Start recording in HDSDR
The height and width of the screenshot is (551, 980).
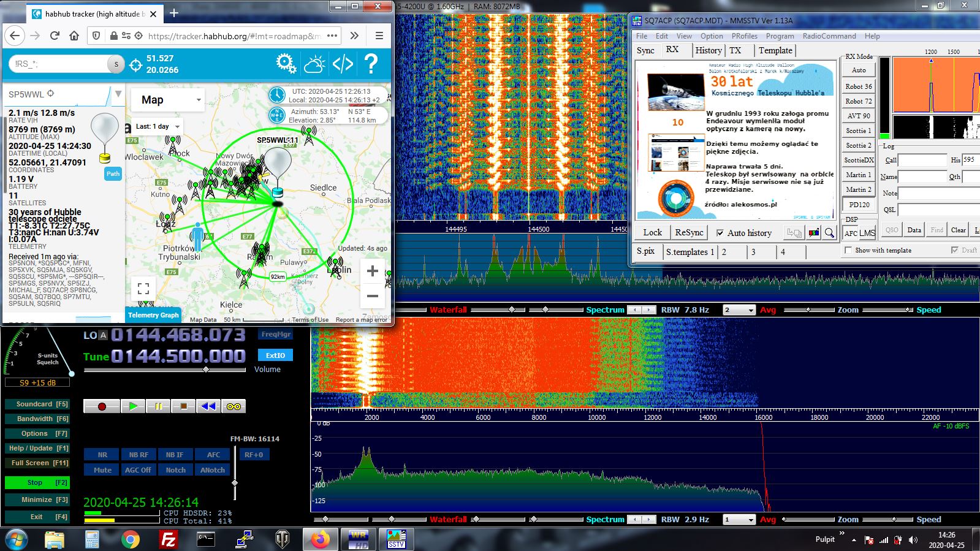(x=102, y=406)
